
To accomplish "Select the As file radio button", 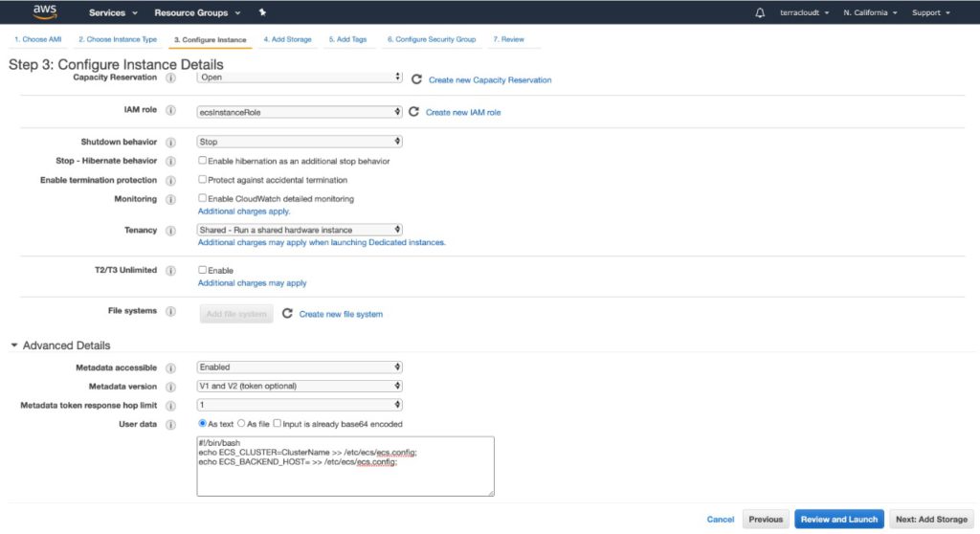I will click(241, 424).
